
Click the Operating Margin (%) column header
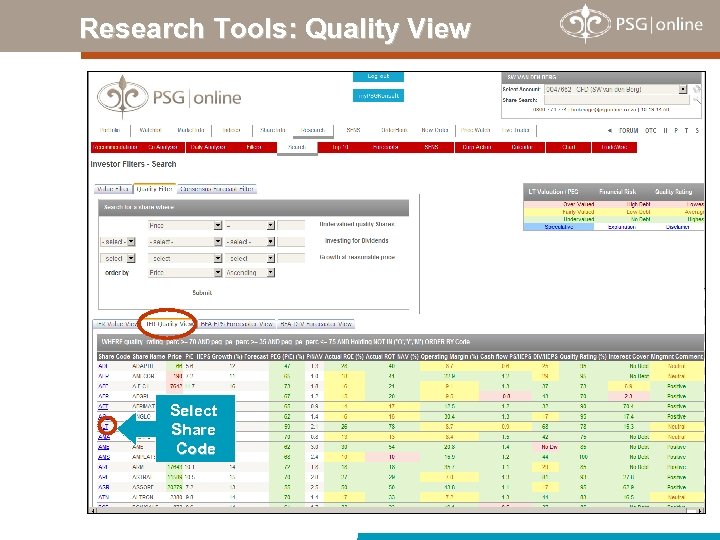pyautogui.click(x=449, y=356)
